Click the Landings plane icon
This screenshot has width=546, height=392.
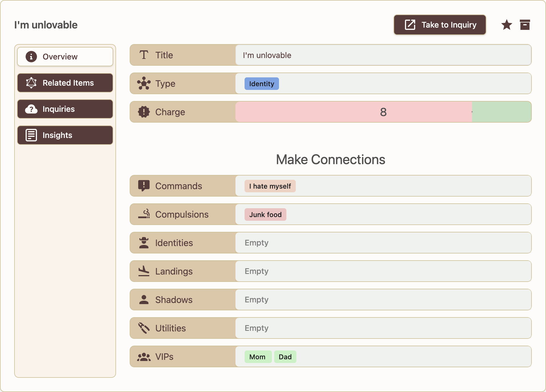click(x=144, y=271)
